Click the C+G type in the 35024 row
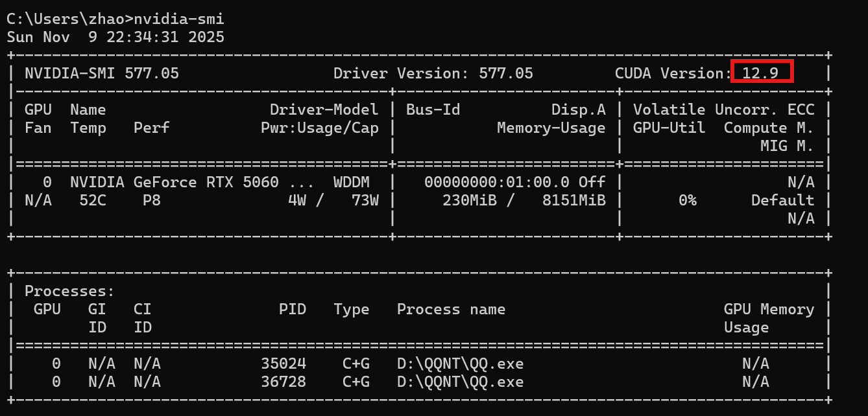 click(x=356, y=364)
